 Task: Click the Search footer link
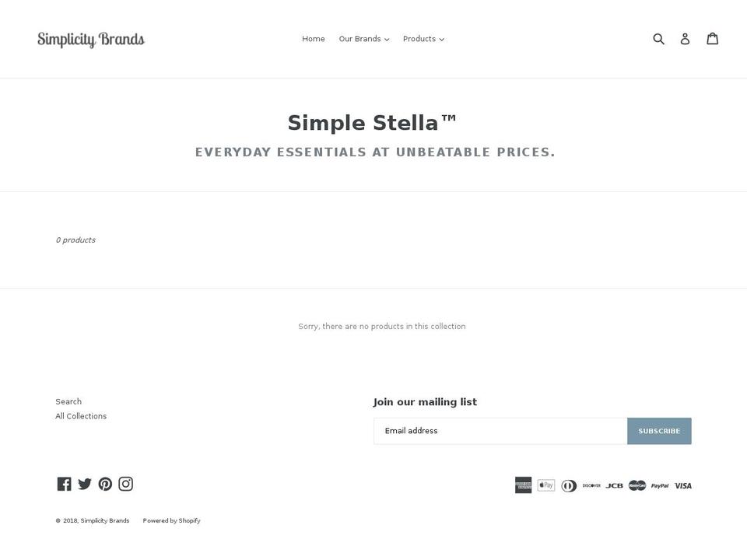point(68,401)
